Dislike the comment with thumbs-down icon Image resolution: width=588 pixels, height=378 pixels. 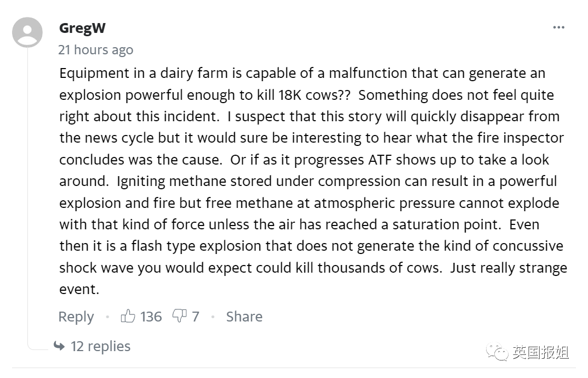click(179, 316)
